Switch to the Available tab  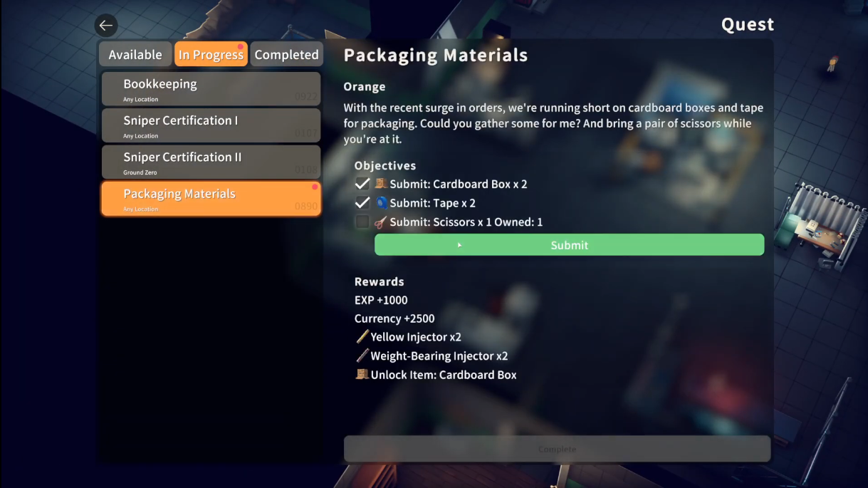coord(135,54)
